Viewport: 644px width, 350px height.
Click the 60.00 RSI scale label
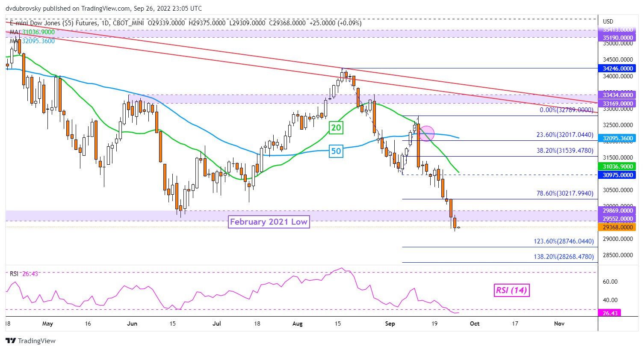click(610, 282)
